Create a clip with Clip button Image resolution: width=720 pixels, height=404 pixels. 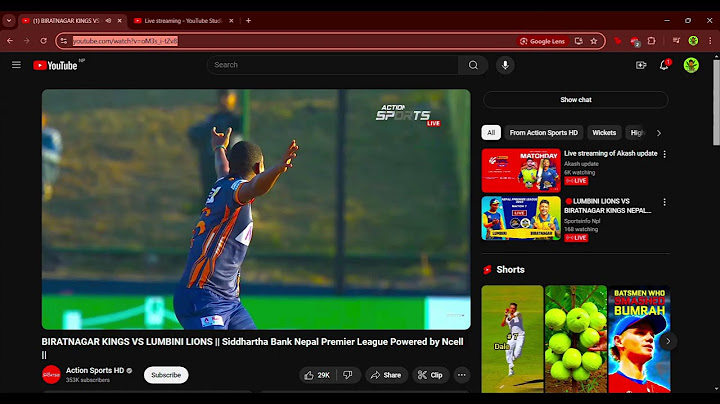[430, 375]
